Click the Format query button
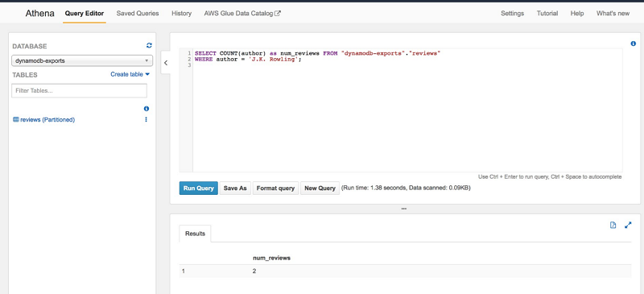Image resolution: width=644 pixels, height=294 pixels. click(275, 188)
